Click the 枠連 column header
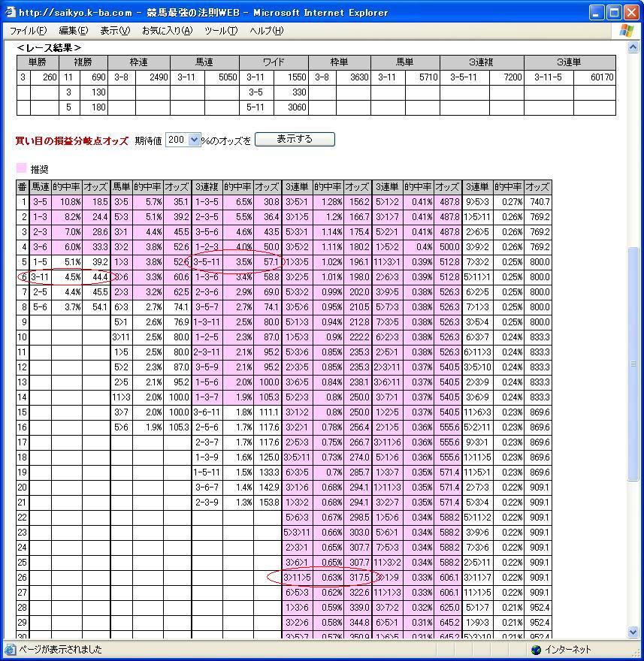644x661 pixels. coord(139,62)
